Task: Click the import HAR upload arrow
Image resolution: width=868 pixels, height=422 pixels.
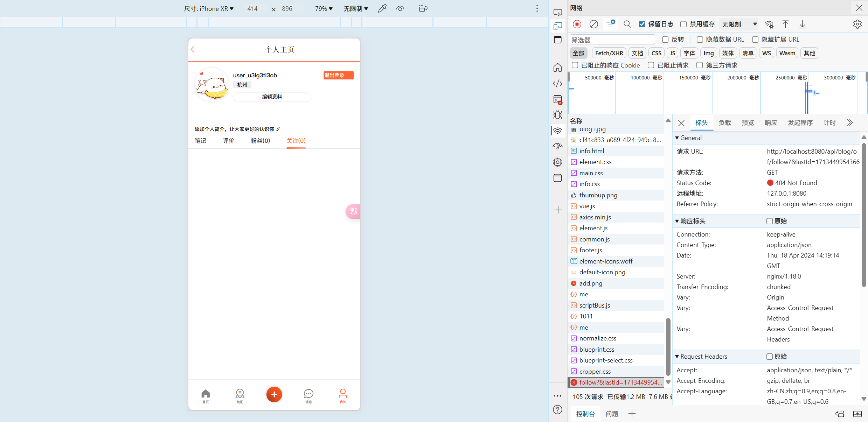Action: click(785, 24)
